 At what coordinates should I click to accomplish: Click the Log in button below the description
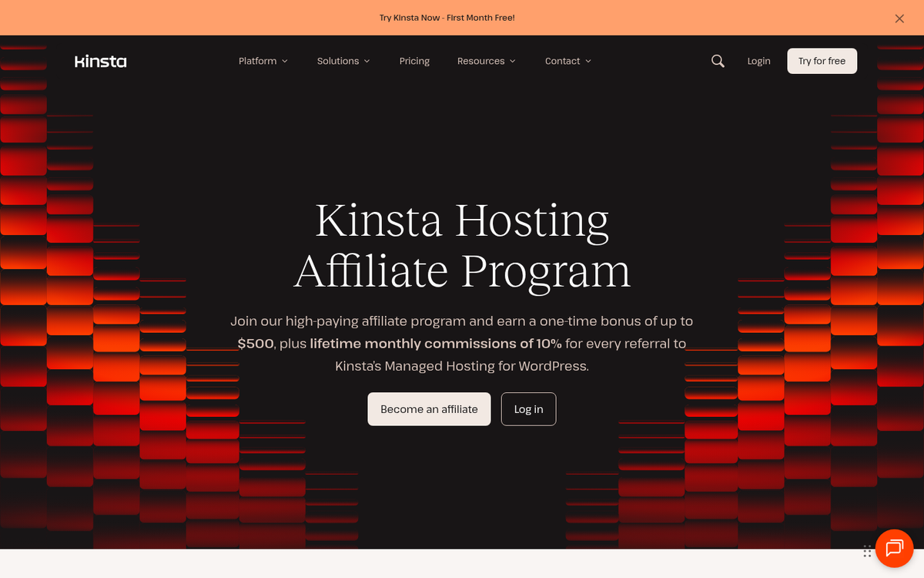tap(528, 409)
